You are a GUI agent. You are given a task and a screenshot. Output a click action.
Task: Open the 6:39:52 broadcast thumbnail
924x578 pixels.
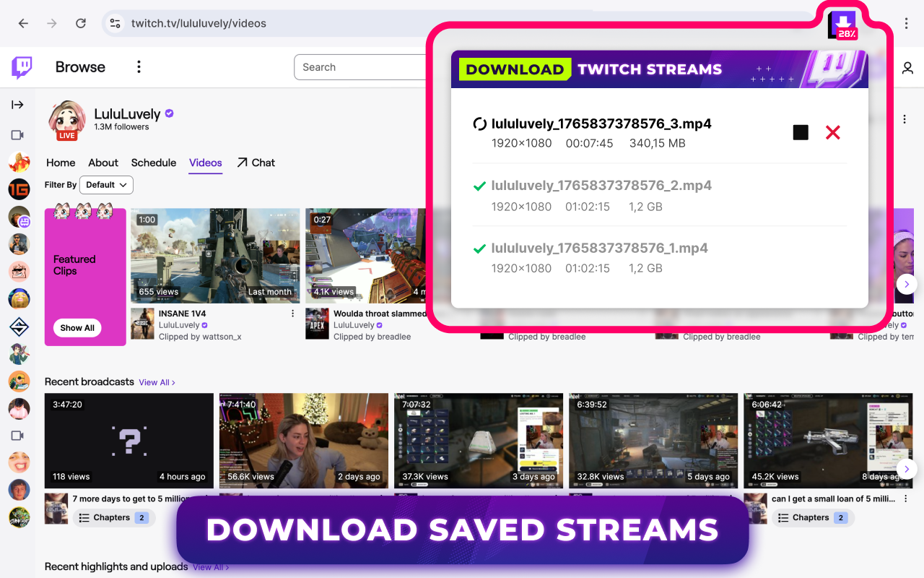653,441
